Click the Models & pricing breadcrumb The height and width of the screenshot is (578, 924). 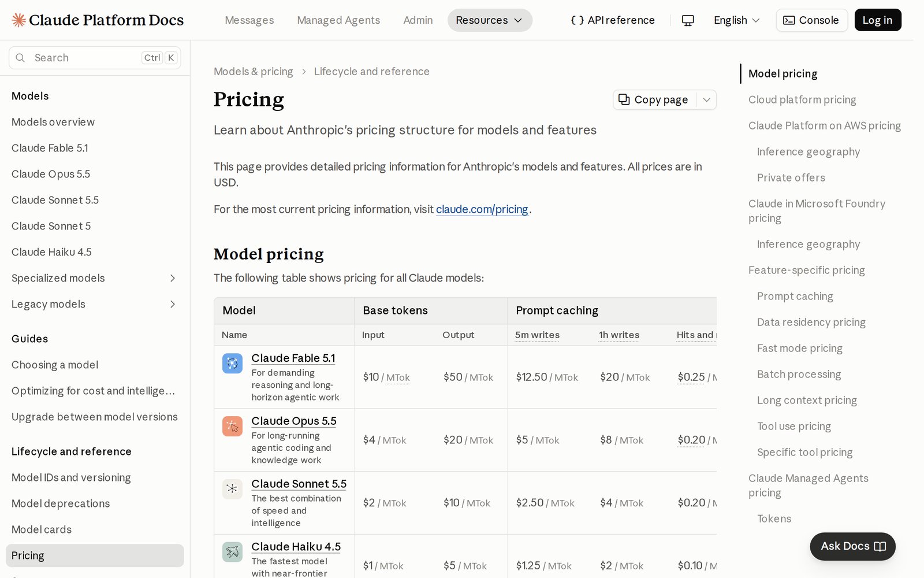(254, 72)
